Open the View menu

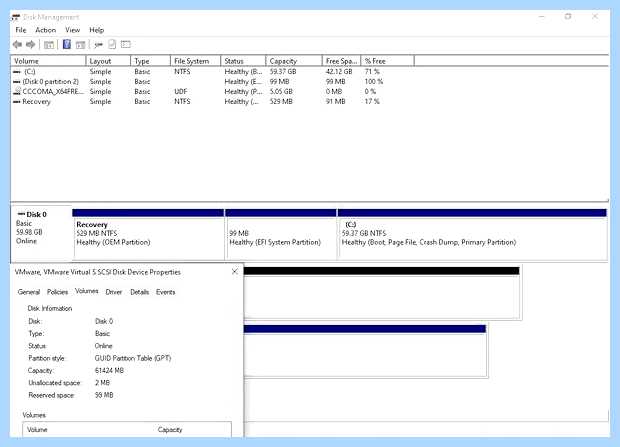click(72, 30)
